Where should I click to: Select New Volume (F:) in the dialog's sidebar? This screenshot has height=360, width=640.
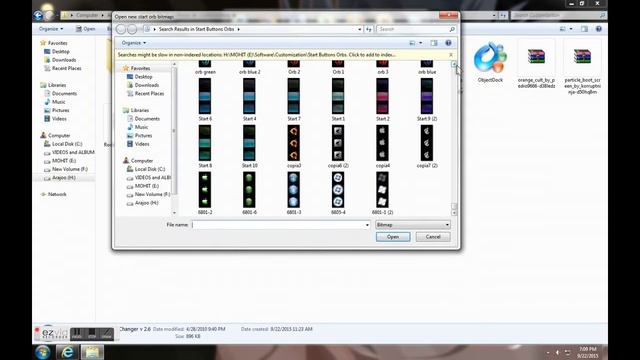coord(152,194)
